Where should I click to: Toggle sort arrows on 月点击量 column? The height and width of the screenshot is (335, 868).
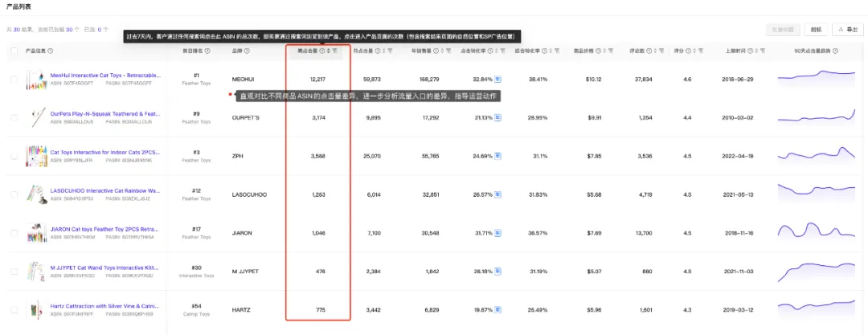pyautogui.click(x=384, y=51)
